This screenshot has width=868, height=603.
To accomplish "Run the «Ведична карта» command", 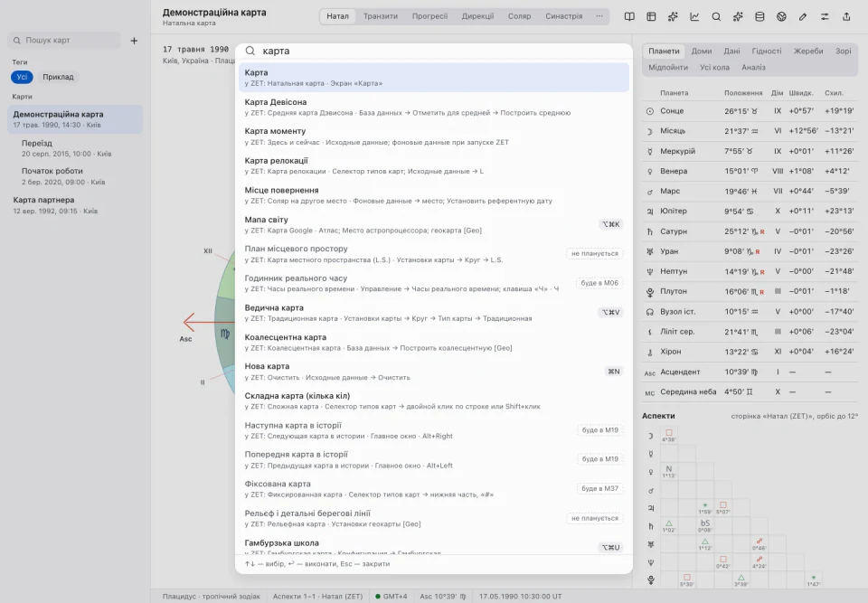I will point(434,313).
